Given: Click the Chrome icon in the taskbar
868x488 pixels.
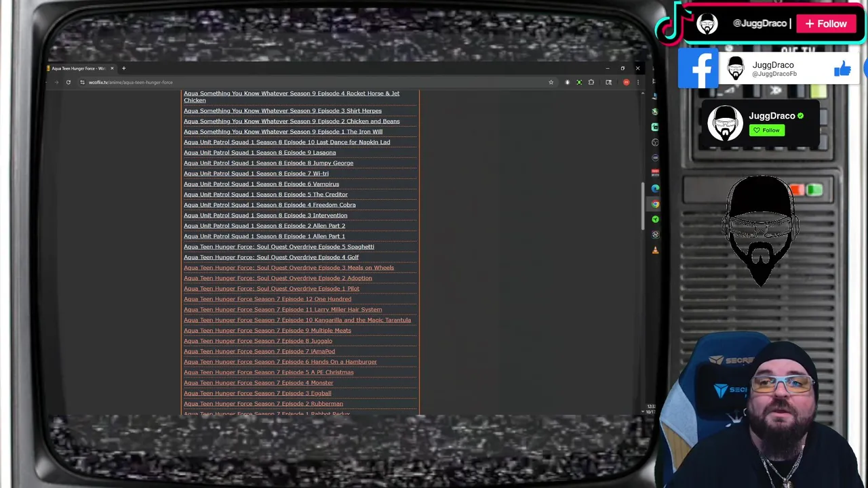Looking at the screenshot, I should (x=655, y=204).
